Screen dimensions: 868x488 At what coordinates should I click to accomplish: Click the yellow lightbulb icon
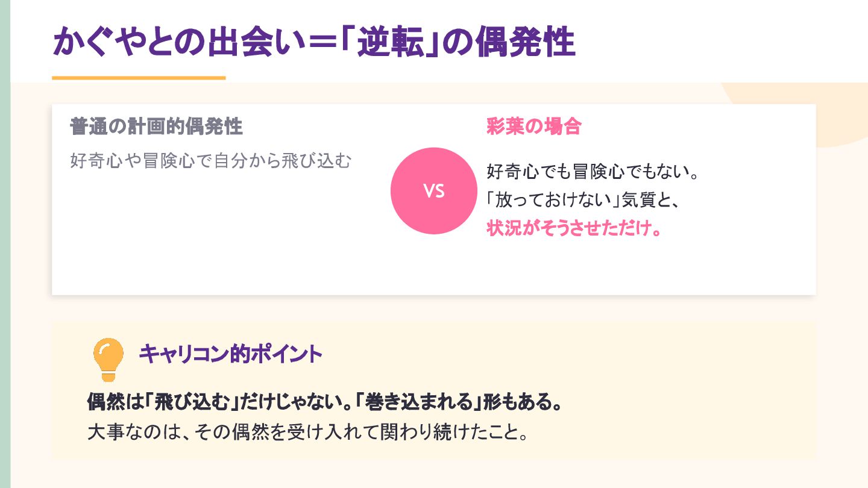point(108,358)
